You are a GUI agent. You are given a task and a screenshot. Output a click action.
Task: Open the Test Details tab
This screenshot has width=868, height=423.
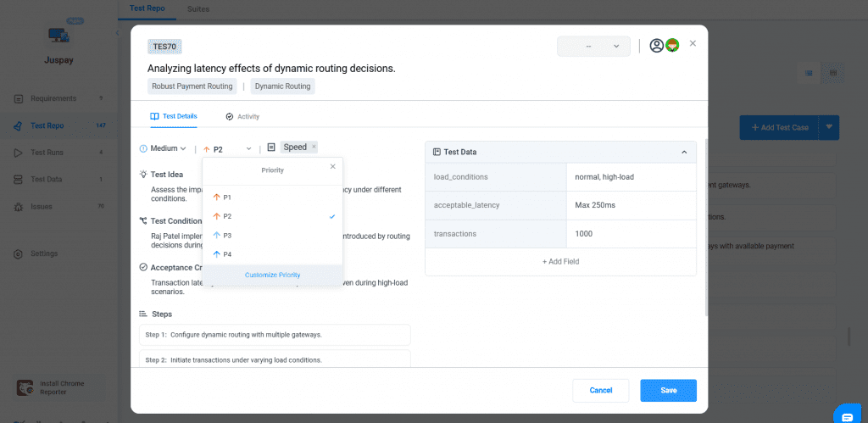click(174, 116)
